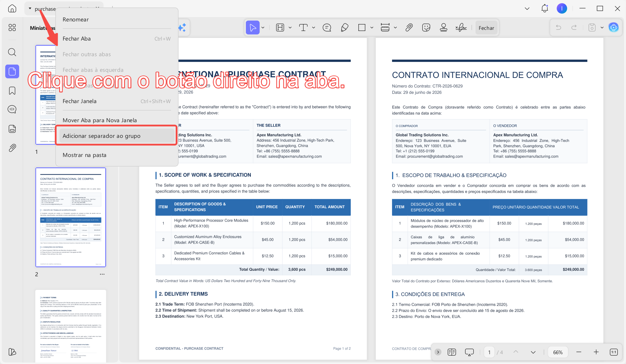Click the redo arrow

(574, 28)
